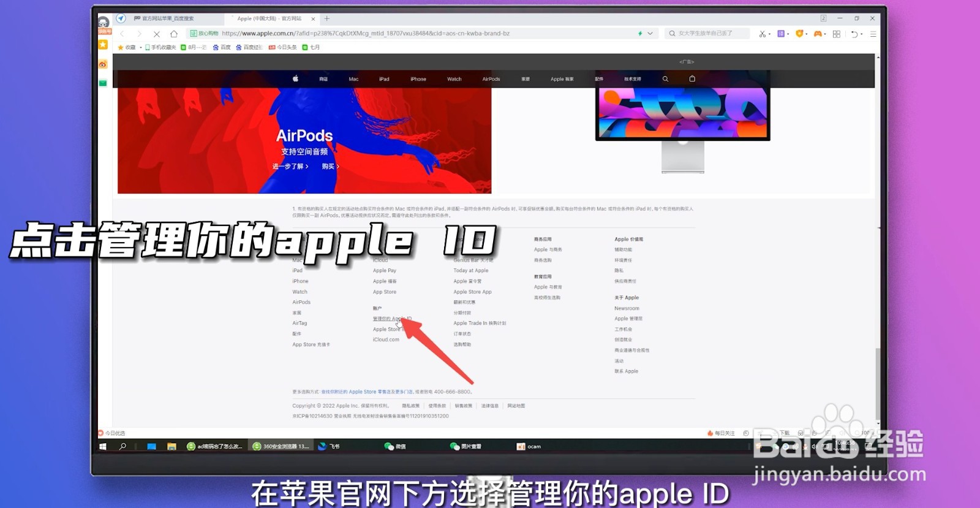Open 技术支持 in Apple navigation bar

[x=633, y=79]
